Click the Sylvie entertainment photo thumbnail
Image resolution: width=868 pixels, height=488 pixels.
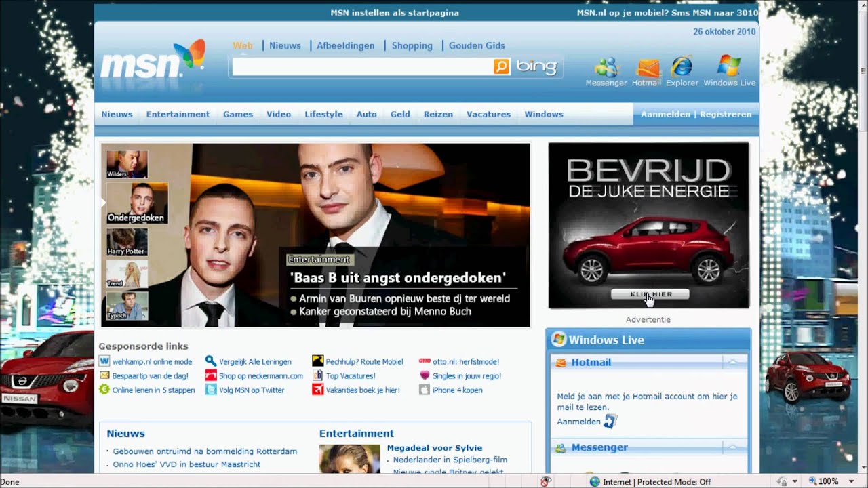pos(350,459)
